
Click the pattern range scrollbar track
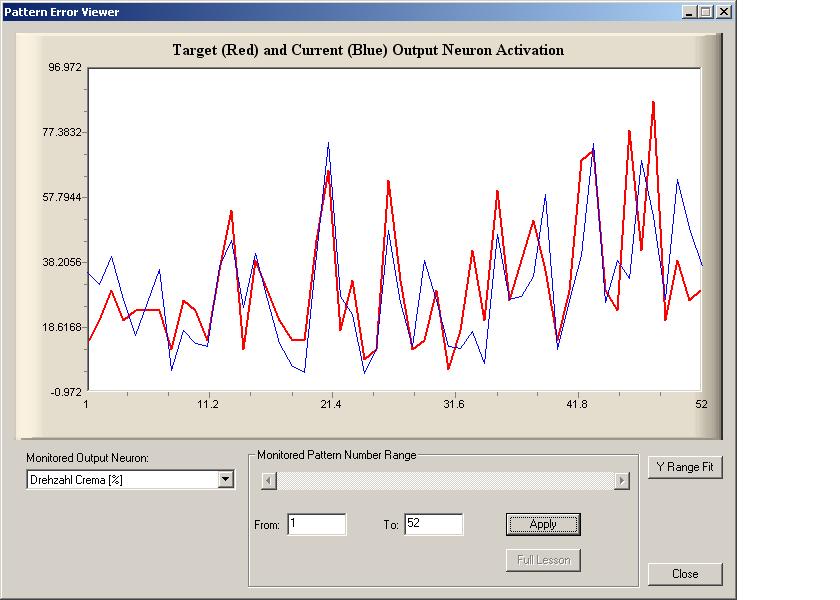pyautogui.click(x=444, y=481)
